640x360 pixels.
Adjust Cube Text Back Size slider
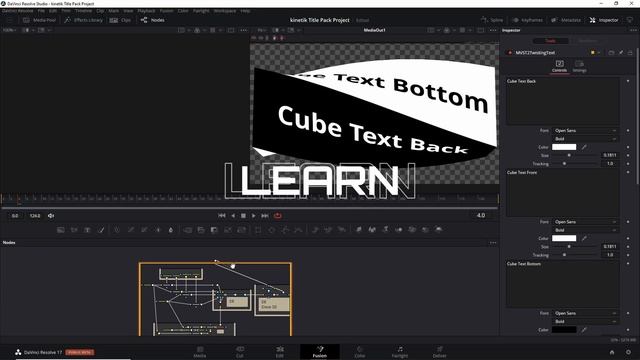(575, 156)
